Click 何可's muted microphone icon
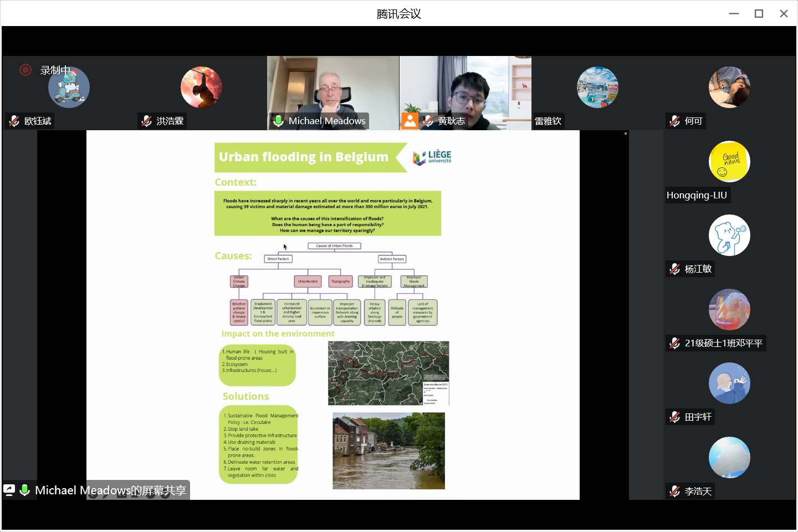798x532 pixels. pos(675,121)
